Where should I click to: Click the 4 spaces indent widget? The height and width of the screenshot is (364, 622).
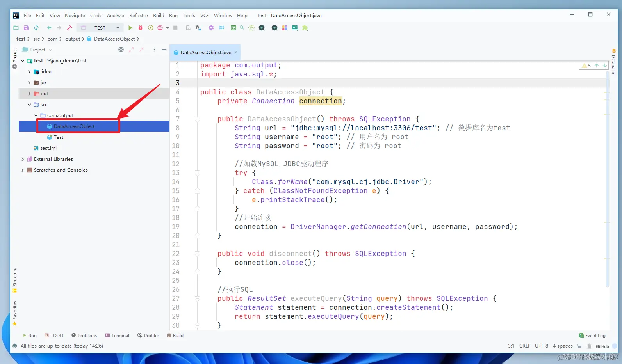point(563,346)
